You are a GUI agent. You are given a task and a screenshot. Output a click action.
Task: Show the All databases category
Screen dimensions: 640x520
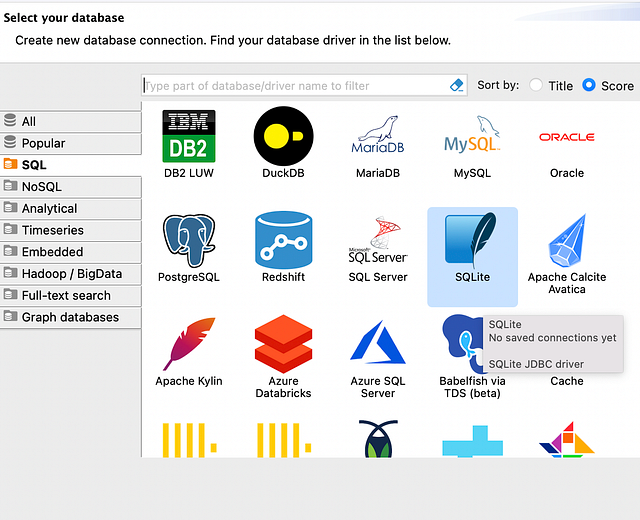pyautogui.click(x=71, y=121)
